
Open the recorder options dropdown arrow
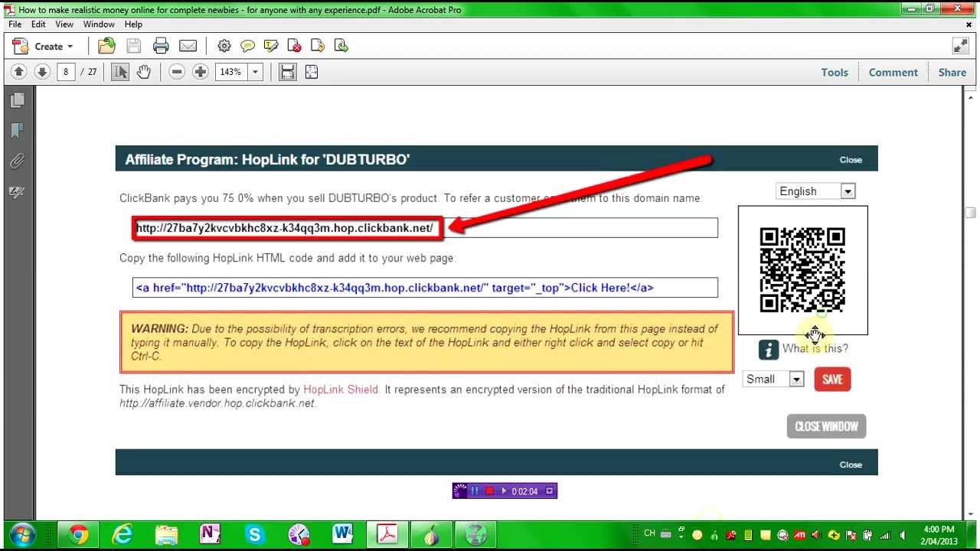pyautogui.click(x=549, y=491)
